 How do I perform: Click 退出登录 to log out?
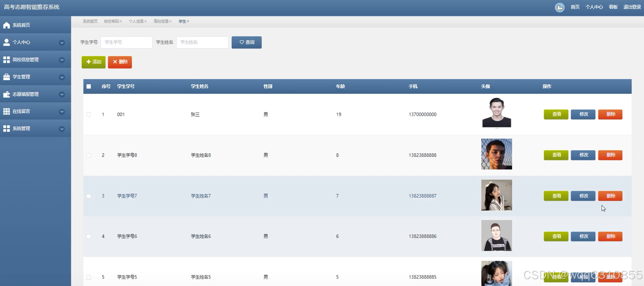(632, 7)
